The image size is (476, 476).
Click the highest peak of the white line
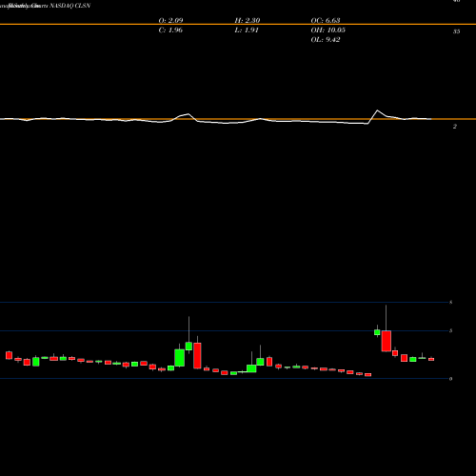(377, 110)
